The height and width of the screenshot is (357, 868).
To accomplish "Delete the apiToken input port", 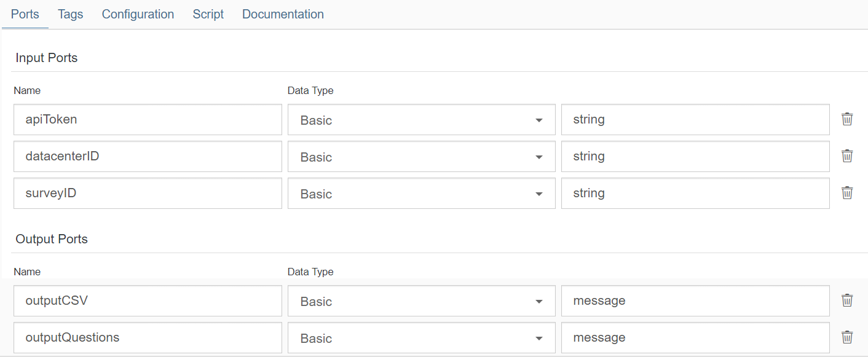I will tap(847, 119).
